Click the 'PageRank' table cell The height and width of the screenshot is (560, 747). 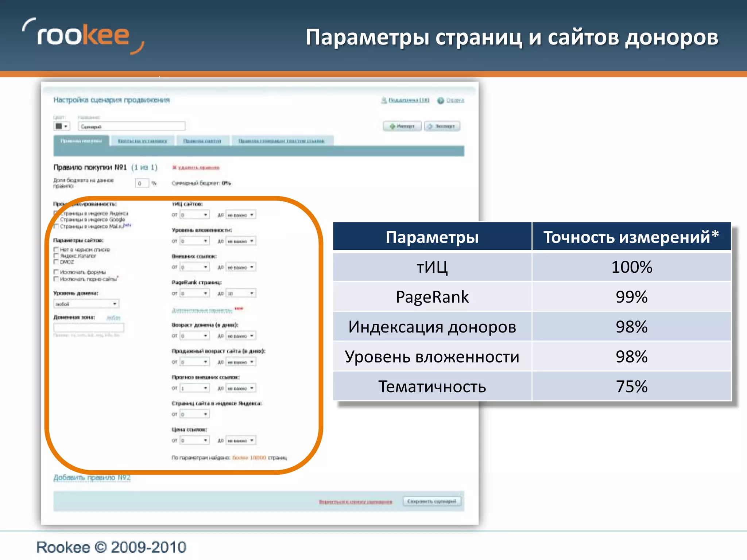pyautogui.click(x=432, y=297)
